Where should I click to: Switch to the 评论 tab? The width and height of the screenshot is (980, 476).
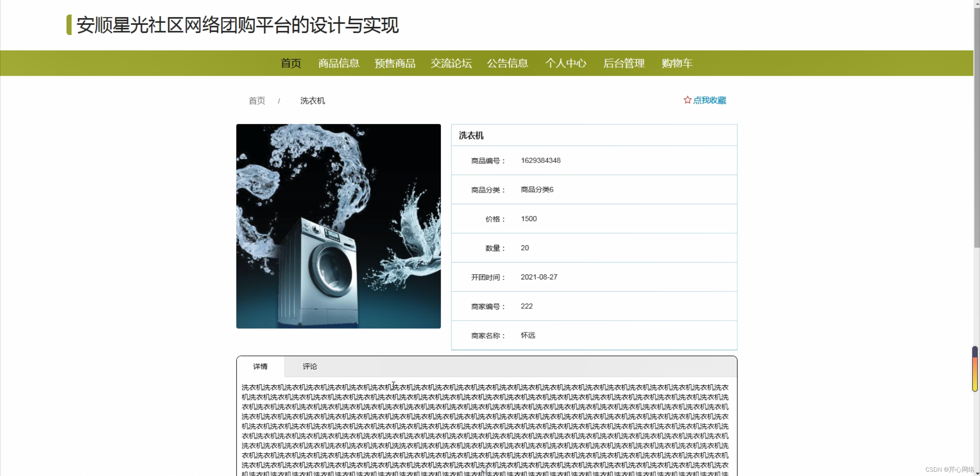point(310,366)
